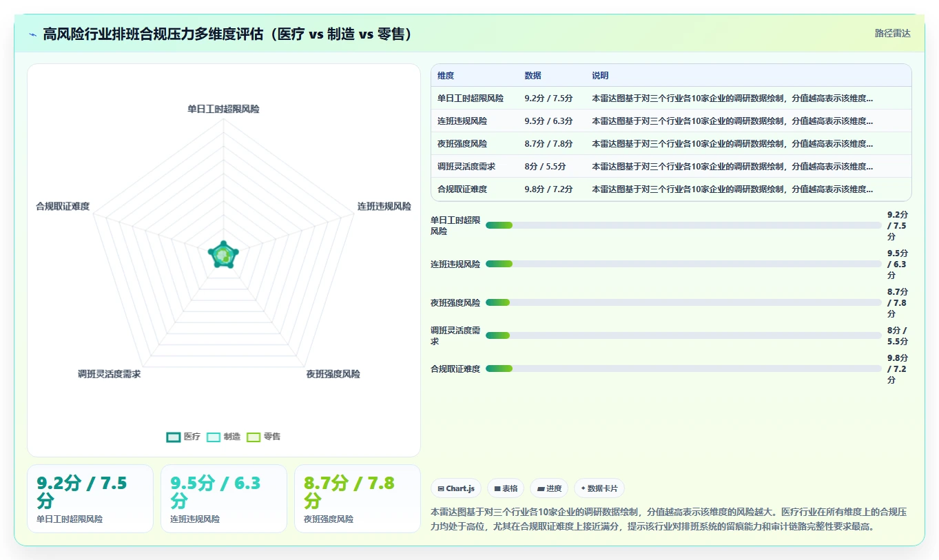
Task: Click the 调班灵活度需求 axis label on the radar
Action: tap(109, 374)
